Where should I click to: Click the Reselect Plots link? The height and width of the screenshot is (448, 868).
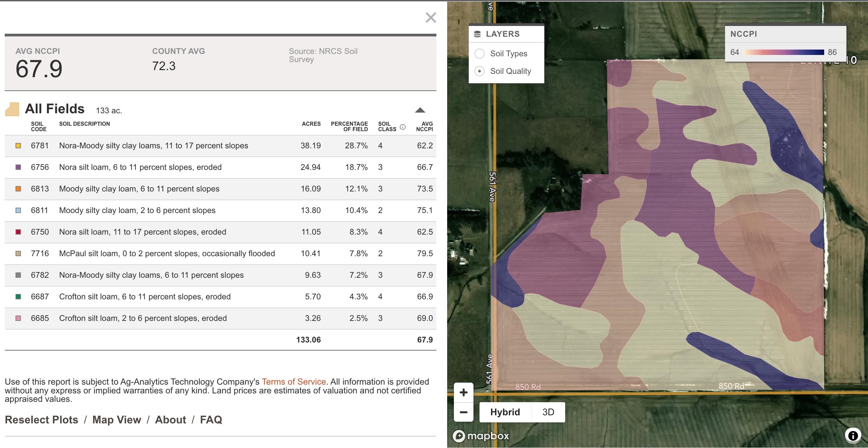click(x=41, y=420)
